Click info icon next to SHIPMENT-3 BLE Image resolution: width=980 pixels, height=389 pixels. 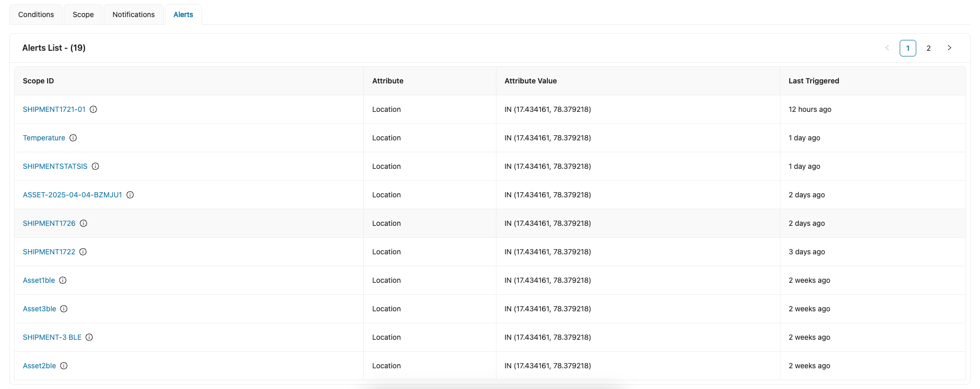click(89, 337)
